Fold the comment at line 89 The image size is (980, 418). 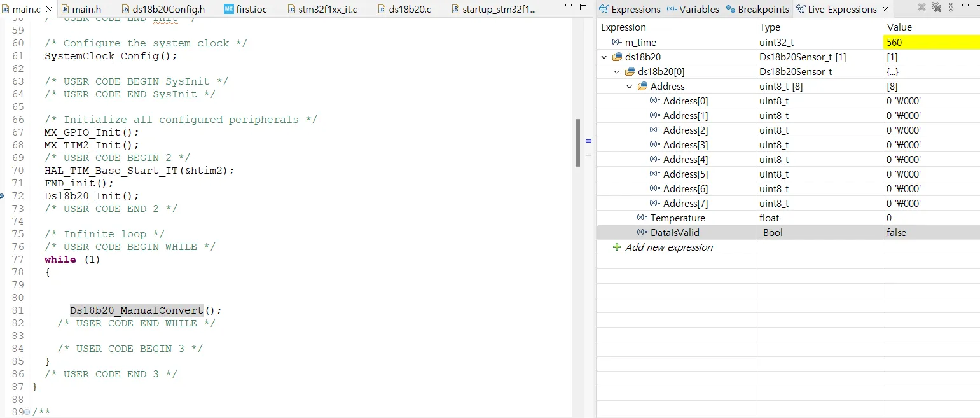pyautogui.click(x=27, y=412)
